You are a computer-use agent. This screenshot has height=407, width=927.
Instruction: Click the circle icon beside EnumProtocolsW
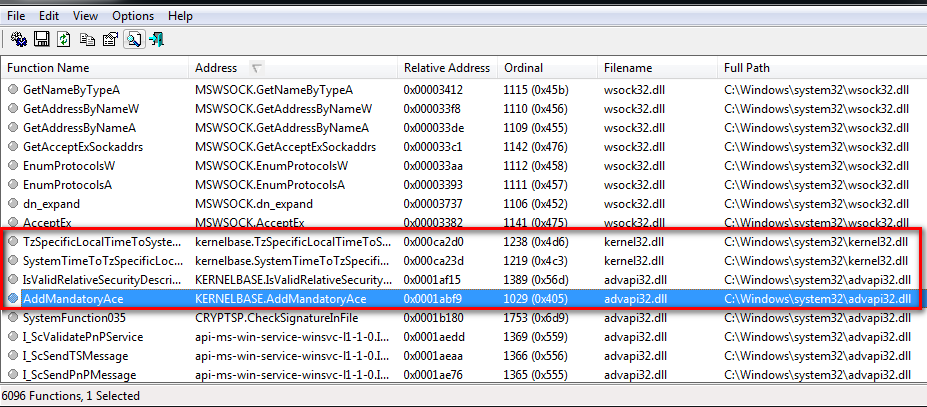(13, 166)
